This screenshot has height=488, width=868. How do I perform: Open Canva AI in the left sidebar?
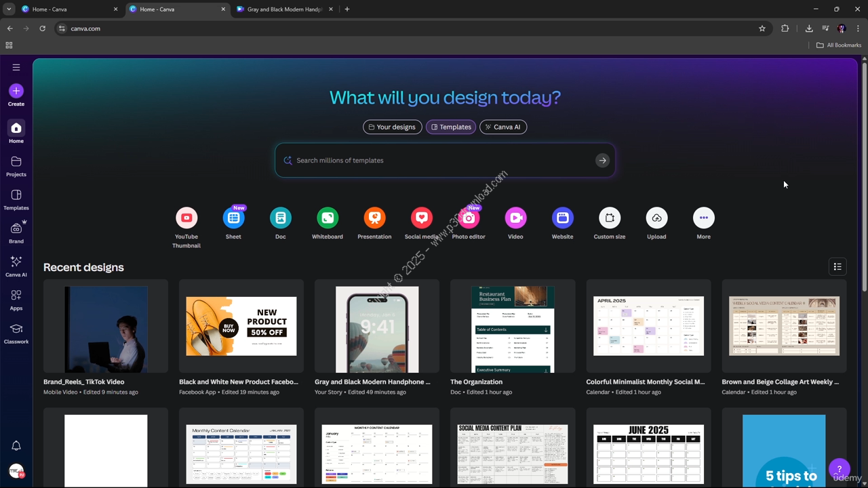pos(16,266)
